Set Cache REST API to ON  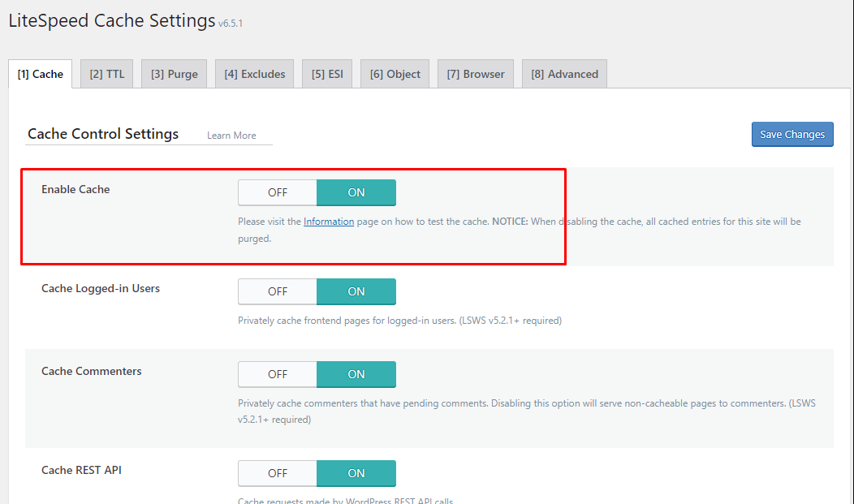[356, 473]
